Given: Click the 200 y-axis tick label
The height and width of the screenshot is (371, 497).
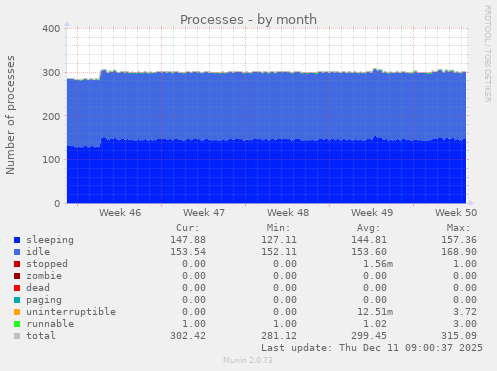Looking at the screenshot, I should click(x=51, y=117).
